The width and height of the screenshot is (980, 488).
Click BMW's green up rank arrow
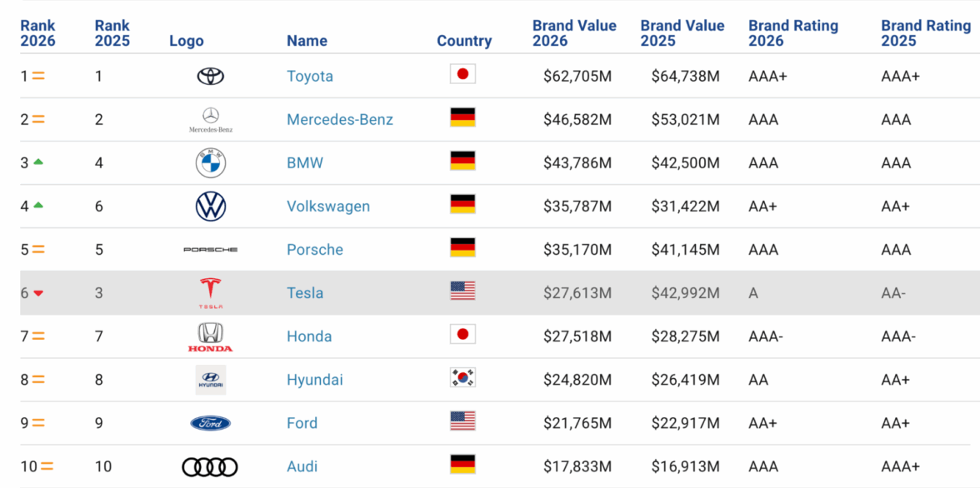tap(38, 162)
